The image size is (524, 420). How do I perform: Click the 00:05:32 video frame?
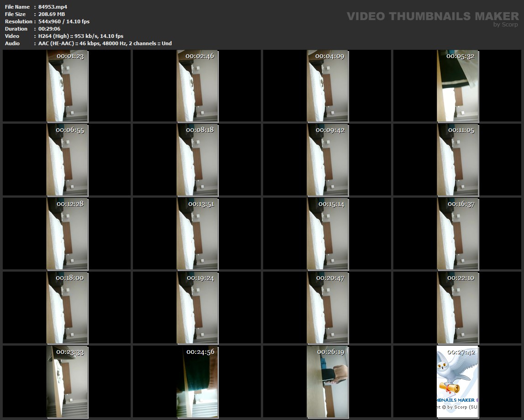[457, 86]
